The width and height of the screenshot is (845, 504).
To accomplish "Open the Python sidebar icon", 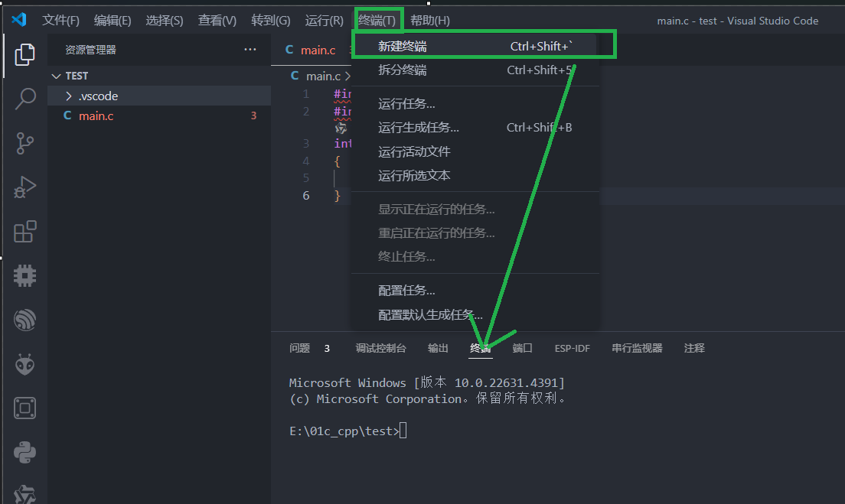I will [24, 453].
